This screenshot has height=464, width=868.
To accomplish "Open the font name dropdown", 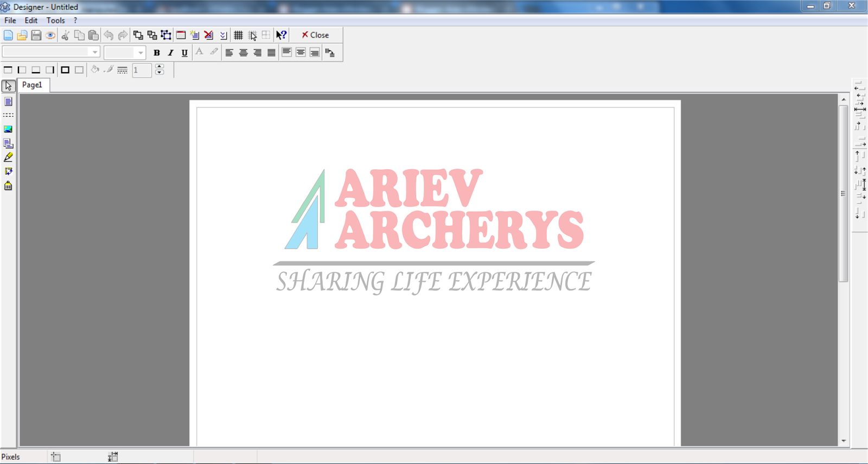I will coord(95,52).
